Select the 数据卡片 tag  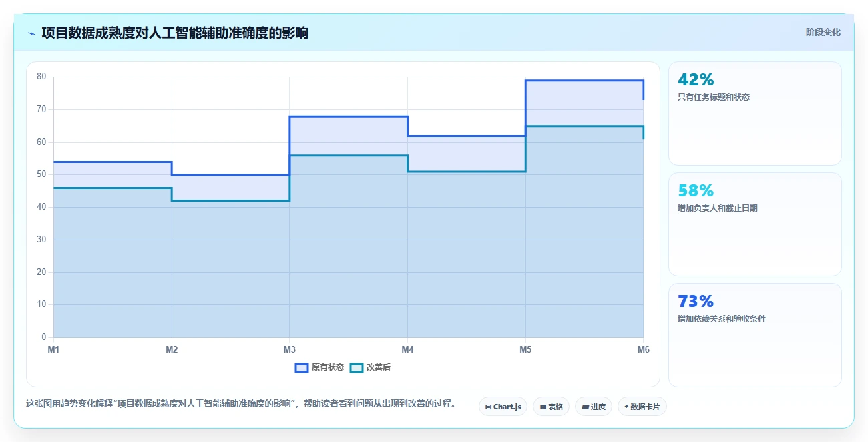tap(642, 407)
